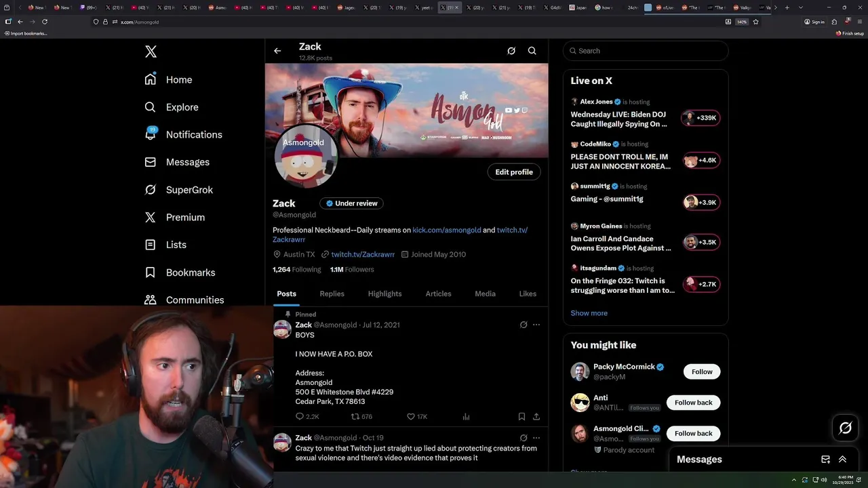This screenshot has height=488, width=868.
Task: Open Explore from the sidebar
Action: (x=172, y=107)
